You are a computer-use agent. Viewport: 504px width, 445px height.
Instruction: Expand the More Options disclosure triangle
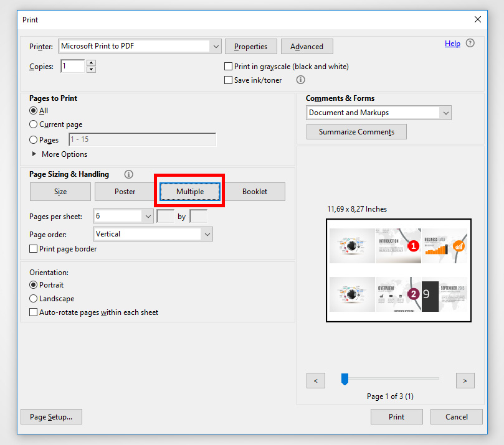point(34,154)
